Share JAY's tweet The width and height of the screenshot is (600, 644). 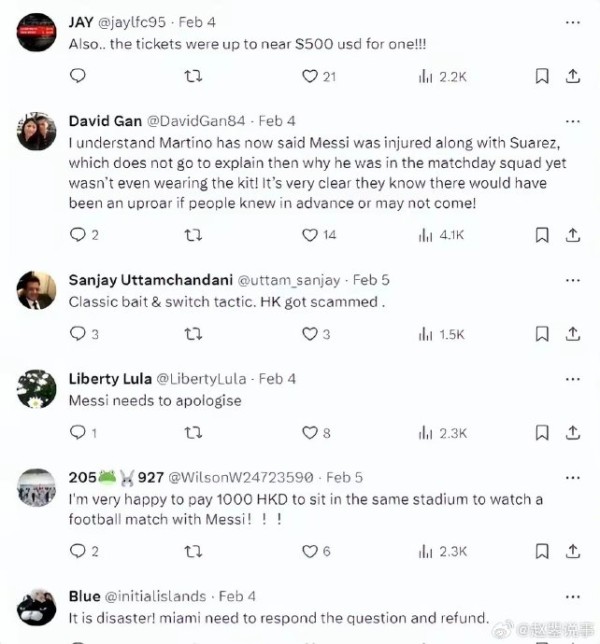[573, 76]
